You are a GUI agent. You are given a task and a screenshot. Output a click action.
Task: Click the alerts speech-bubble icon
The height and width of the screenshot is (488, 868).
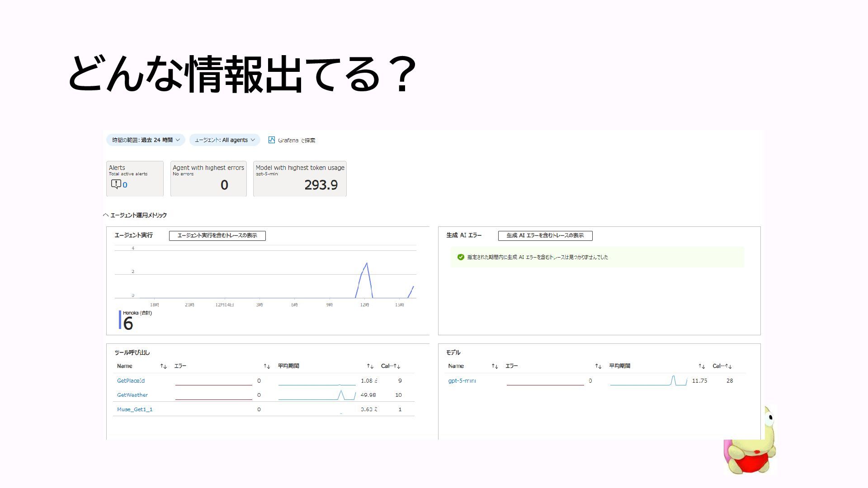pyautogui.click(x=116, y=184)
